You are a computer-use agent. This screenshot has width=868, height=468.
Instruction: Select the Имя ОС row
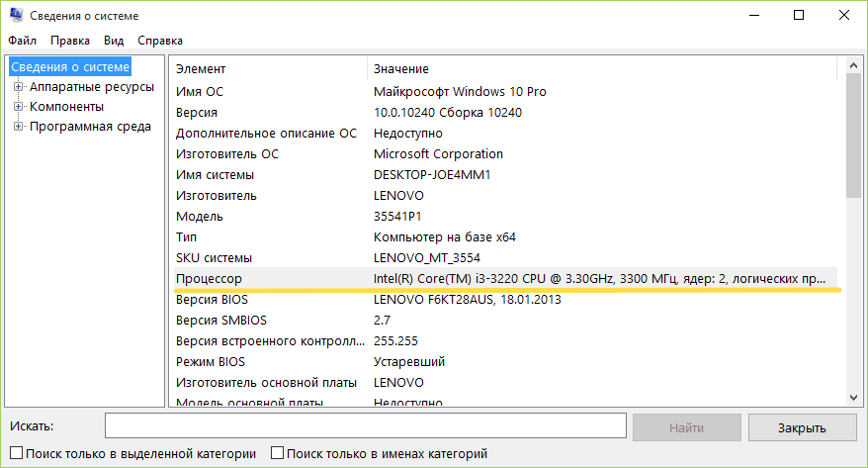[505, 91]
